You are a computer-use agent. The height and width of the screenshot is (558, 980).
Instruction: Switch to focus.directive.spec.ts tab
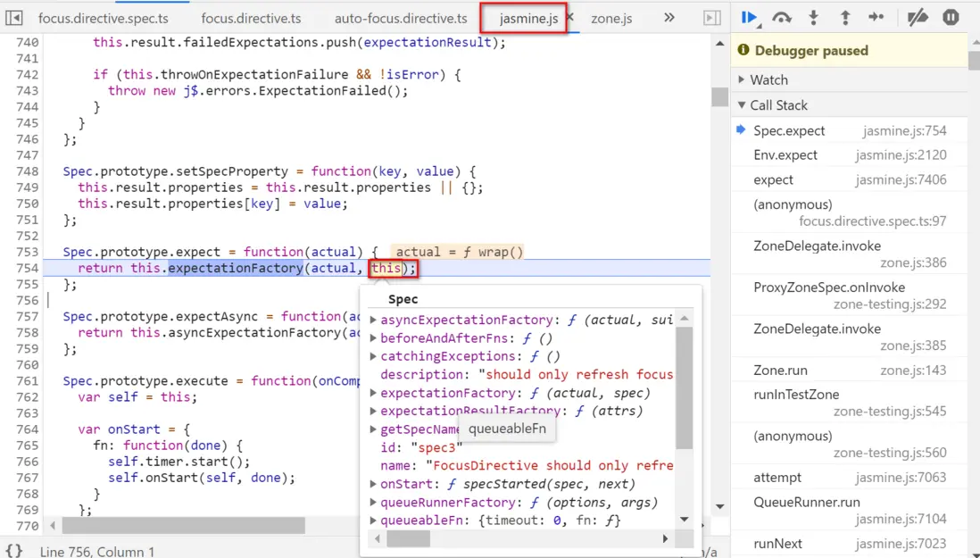point(103,18)
